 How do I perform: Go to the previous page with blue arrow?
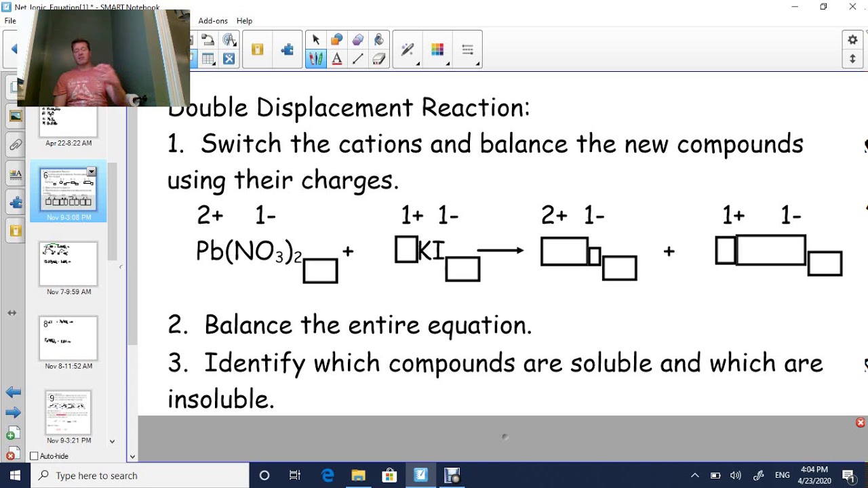[x=13, y=392]
